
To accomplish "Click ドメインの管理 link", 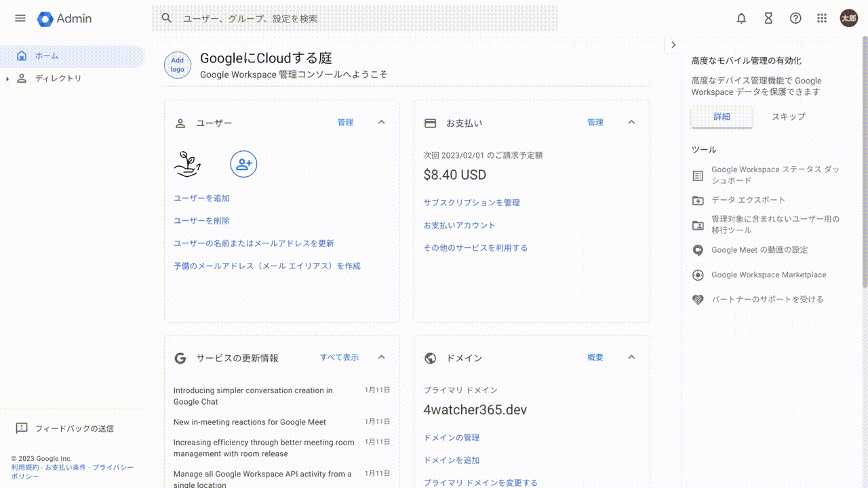I will [x=452, y=438].
